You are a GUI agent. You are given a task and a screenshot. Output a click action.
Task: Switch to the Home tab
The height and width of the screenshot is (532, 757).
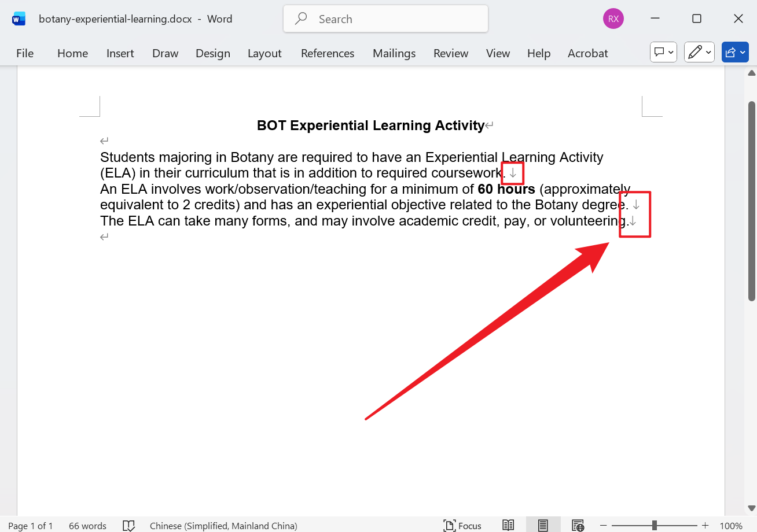point(73,53)
